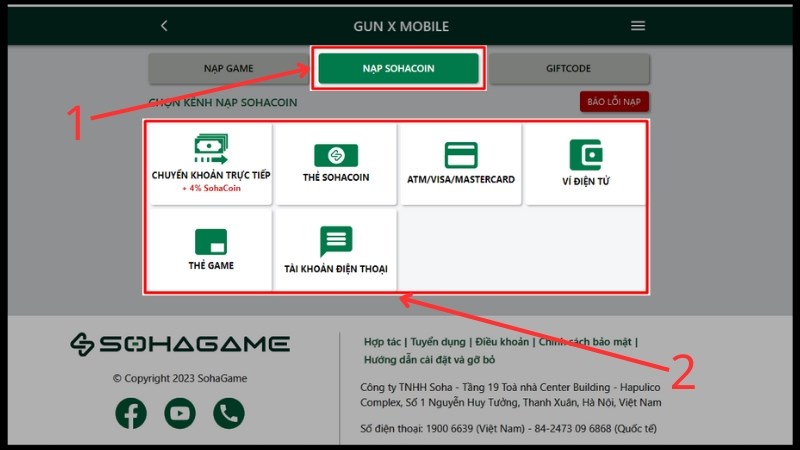This screenshot has width=800, height=450.
Task: Open the Tuyển dụng link
Action: click(x=438, y=342)
